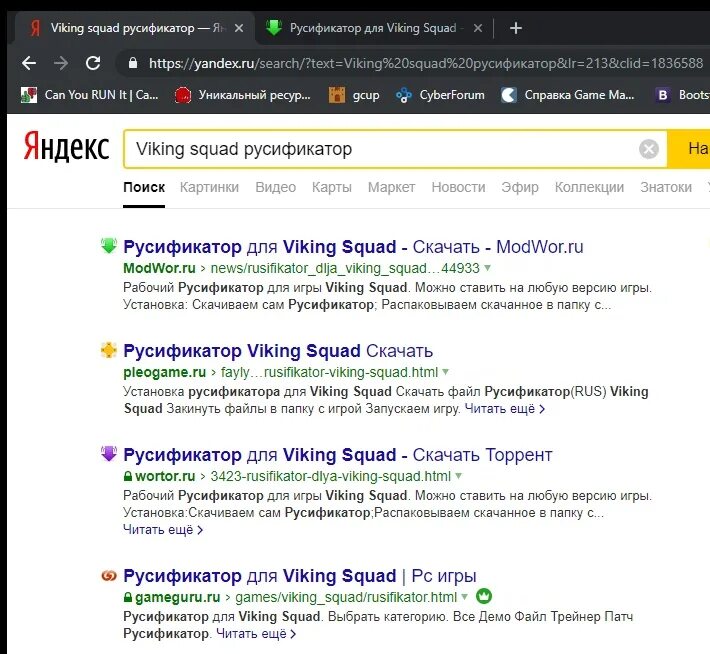Viewport: 710px width, 654px height.
Task: Open result Русификатор для Viking Squad - Скачать Торрент
Action: pos(338,455)
